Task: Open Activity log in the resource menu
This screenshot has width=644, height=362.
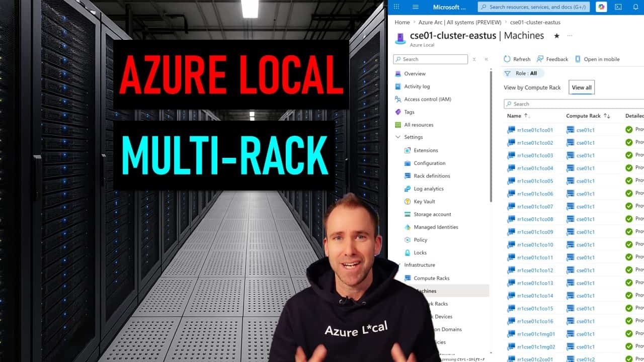Action: tap(417, 86)
